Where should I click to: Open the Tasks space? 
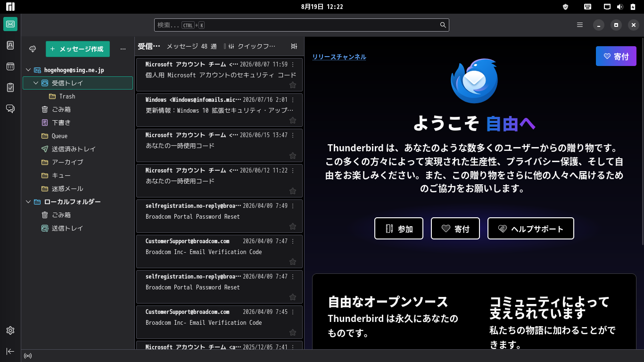(x=10, y=87)
